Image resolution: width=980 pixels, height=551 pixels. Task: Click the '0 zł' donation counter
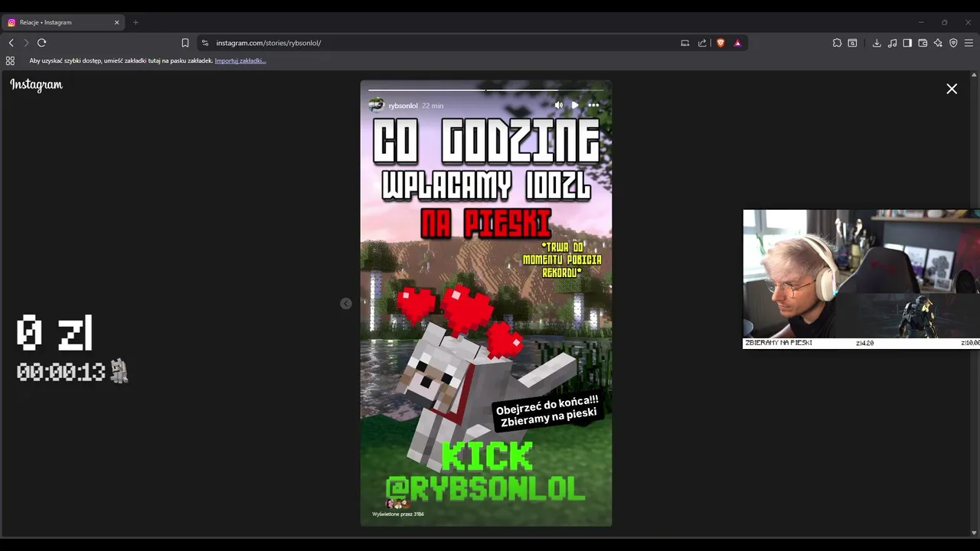click(54, 334)
